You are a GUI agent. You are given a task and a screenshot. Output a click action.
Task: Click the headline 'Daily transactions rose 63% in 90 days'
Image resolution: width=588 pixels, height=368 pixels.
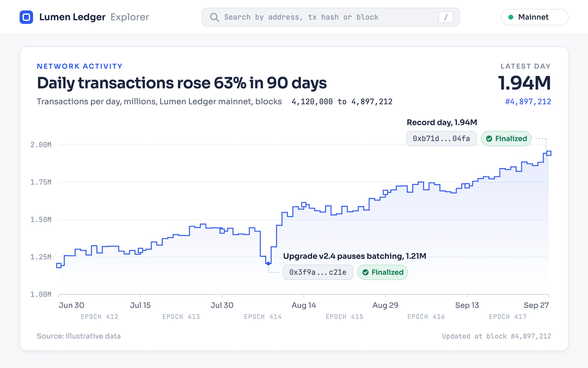click(182, 83)
